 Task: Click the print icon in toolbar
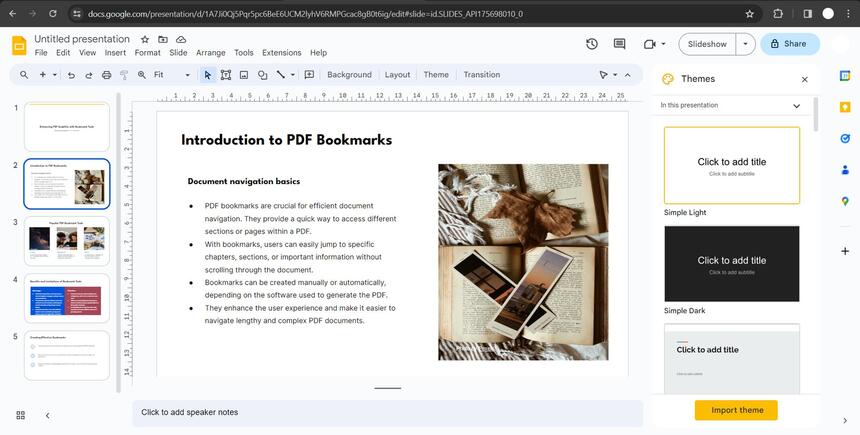point(106,75)
